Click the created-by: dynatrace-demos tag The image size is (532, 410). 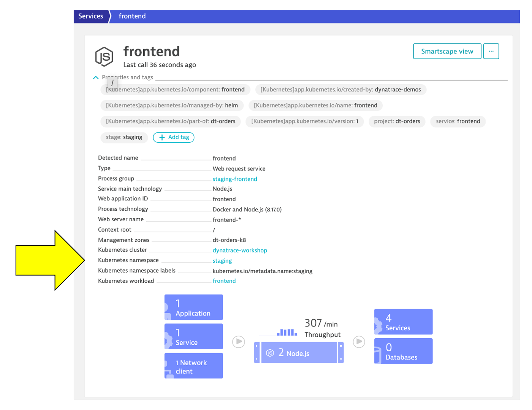[341, 90]
